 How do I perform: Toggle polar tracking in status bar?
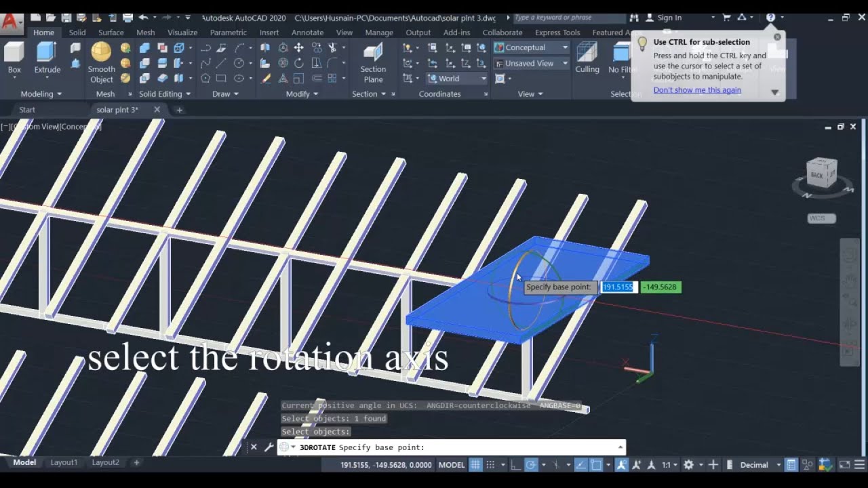point(531,465)
